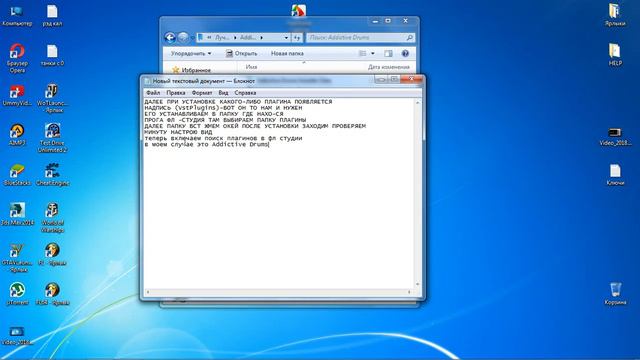Click the Notepad title bar icon

click(147, 81)
